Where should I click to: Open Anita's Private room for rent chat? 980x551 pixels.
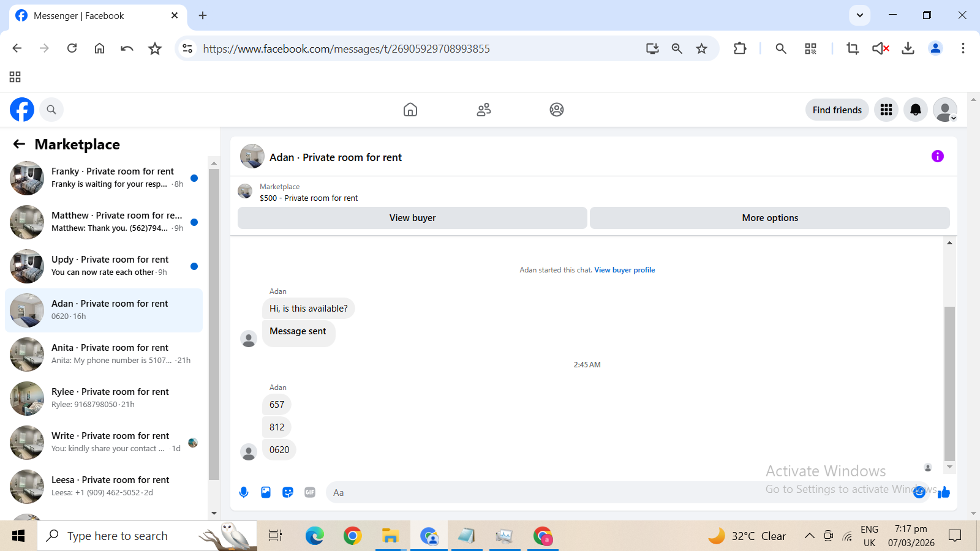click(x=104, y=354)
